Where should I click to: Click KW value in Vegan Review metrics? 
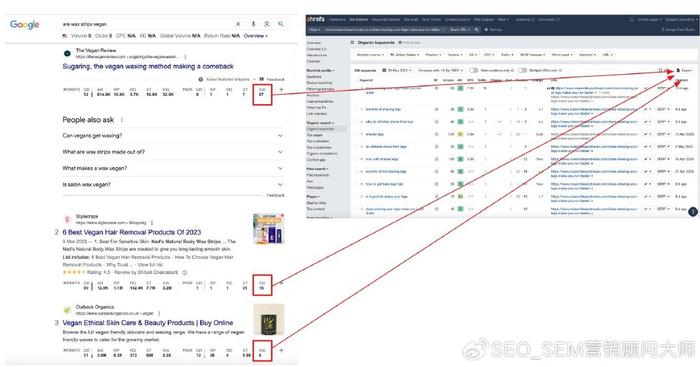pos(262,94)
